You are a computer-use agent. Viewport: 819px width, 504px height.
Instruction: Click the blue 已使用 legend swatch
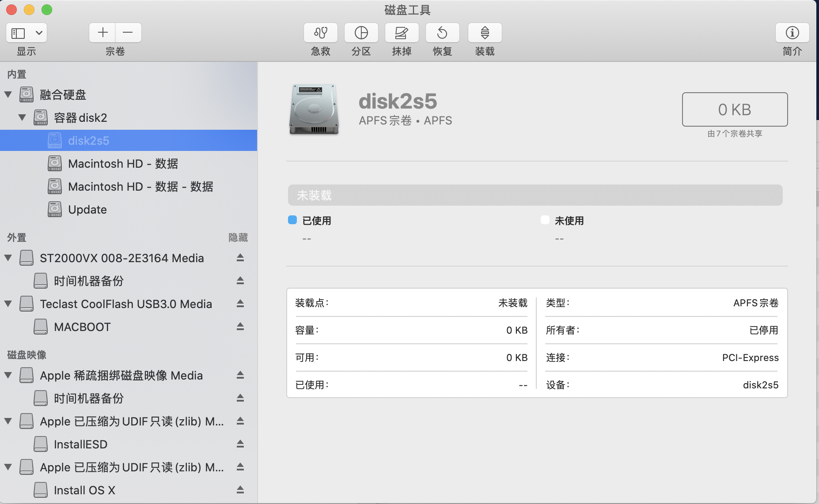click(292, 220)
